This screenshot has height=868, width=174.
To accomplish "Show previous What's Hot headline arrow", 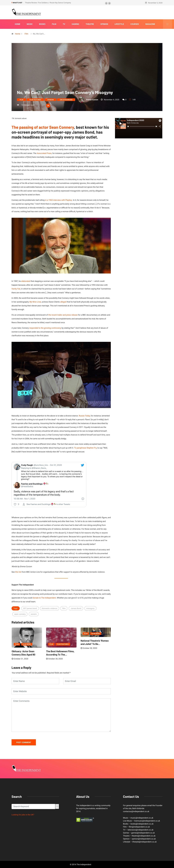I will [106, 3].
